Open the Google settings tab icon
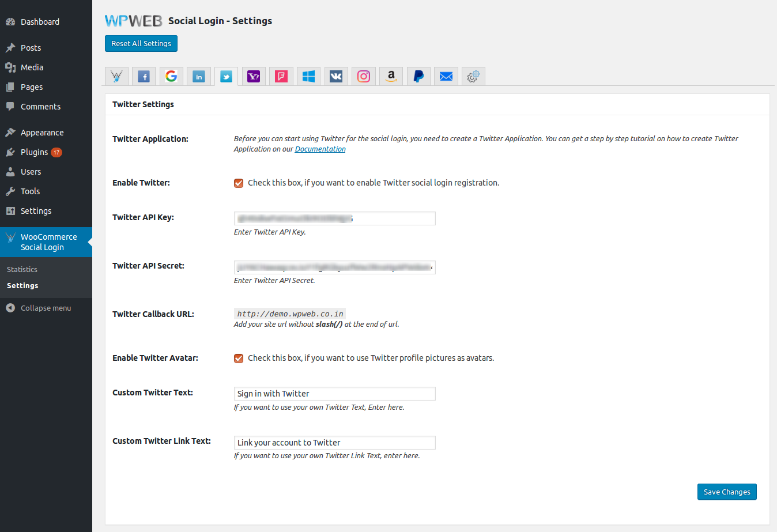This screenshot has width=777, height=532. 171,77
